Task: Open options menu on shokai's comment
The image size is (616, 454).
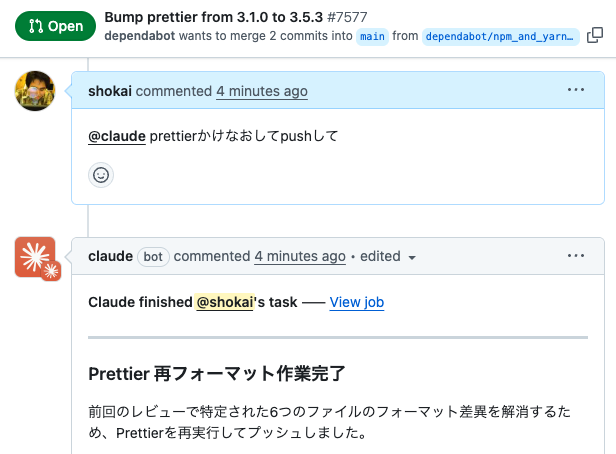Action: 575,90
